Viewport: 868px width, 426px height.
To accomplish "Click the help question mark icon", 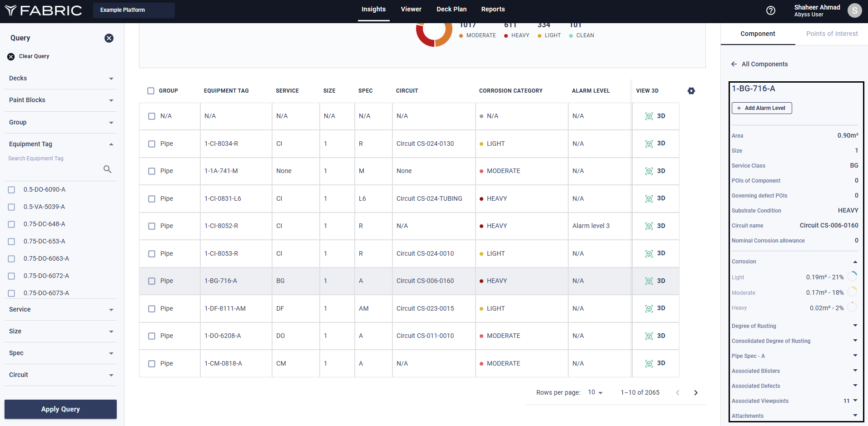I will [770, 10].
